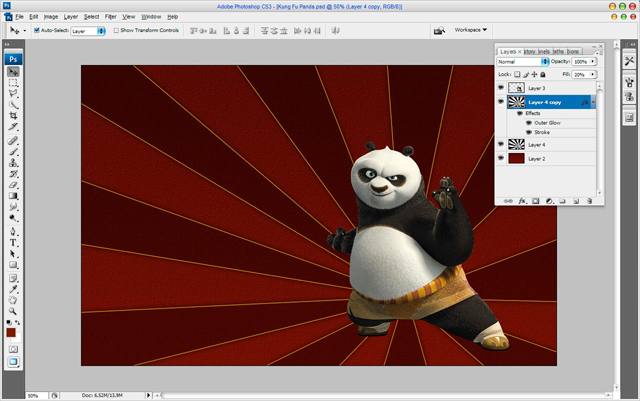Viewport: 640px width, 401px height.
Task: Hide Layer 4 copy visibility eye
Action: (x=501, y=102)
